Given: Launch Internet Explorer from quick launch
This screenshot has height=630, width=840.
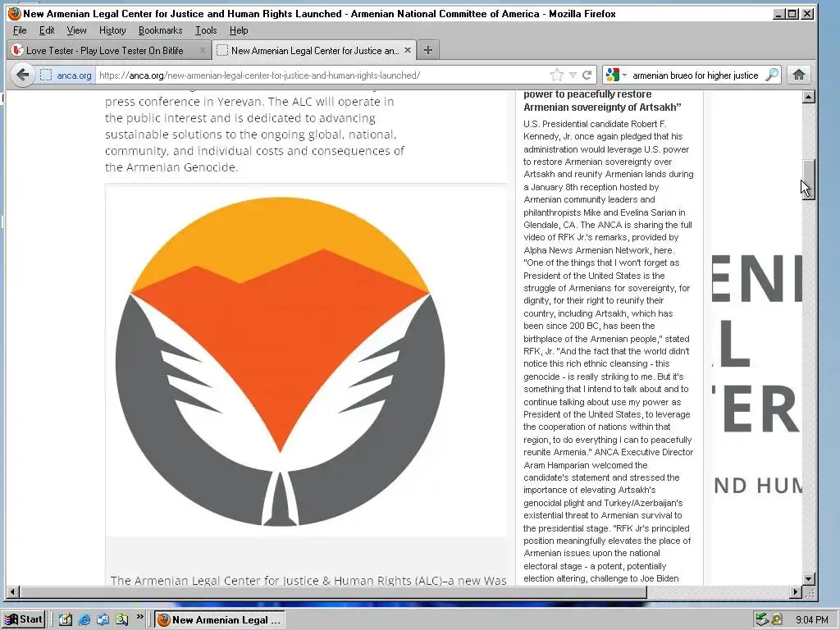Looking at the screenshot, I should tap(84, 619).
